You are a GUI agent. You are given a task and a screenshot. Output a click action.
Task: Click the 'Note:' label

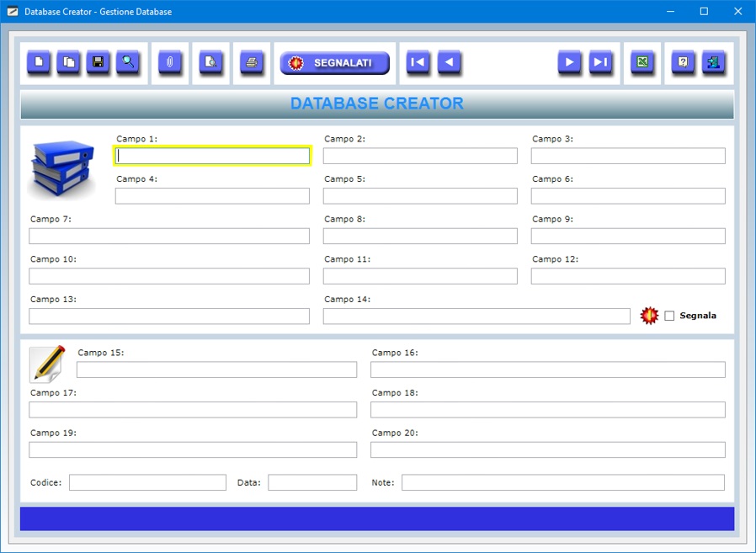(x=383, y=482)
